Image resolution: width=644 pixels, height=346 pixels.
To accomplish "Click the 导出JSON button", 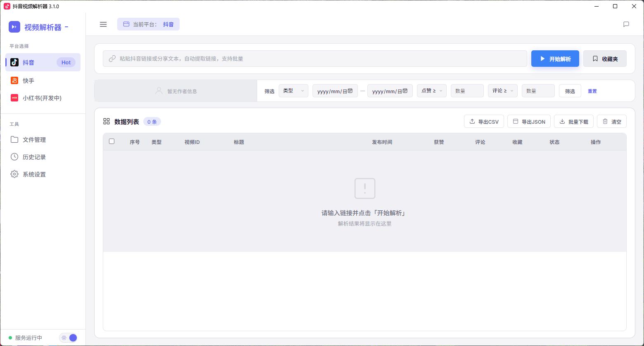I will click(529, 121).
